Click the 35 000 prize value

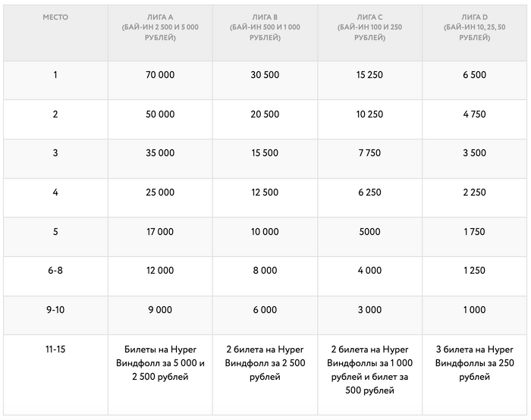tap(159, 153)
